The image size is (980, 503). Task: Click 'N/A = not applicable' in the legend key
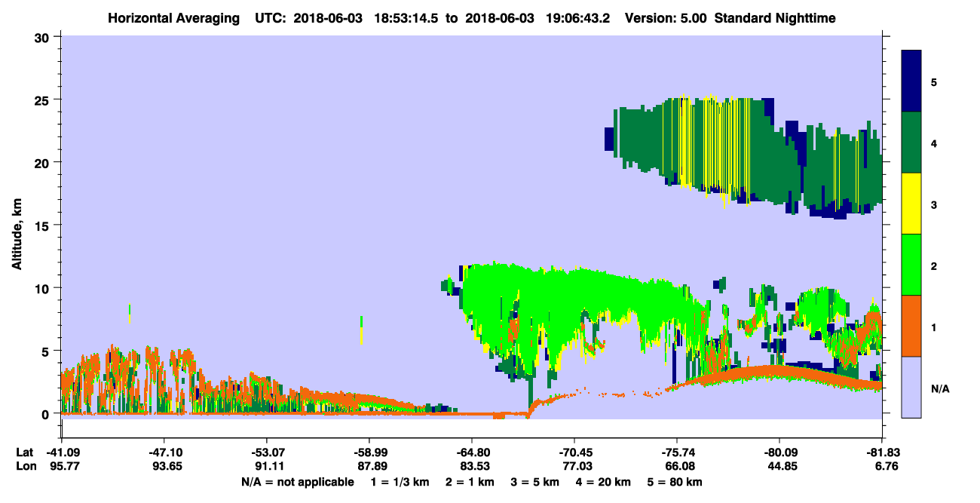point(298,482)
